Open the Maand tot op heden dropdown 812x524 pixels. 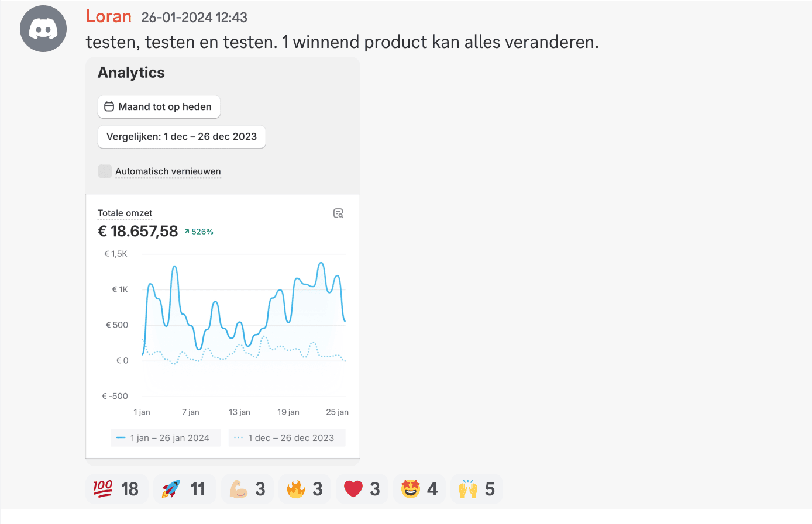(159, 107)
